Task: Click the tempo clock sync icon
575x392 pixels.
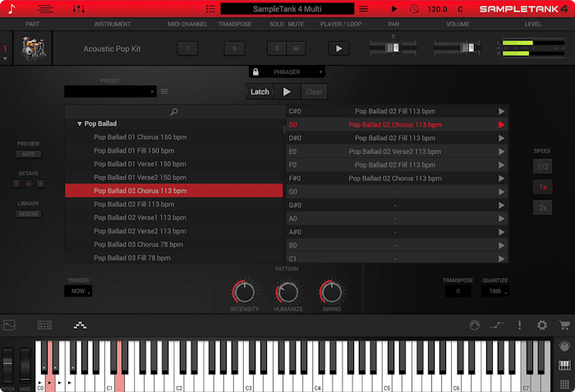Action: pos(414,9)
